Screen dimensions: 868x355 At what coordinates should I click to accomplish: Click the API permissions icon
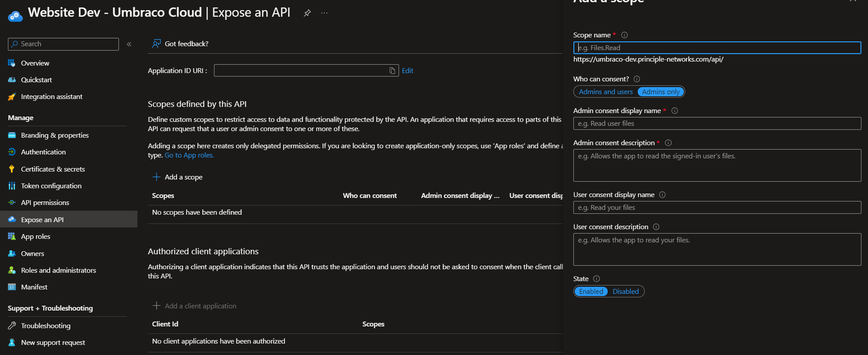click(12, 203)
